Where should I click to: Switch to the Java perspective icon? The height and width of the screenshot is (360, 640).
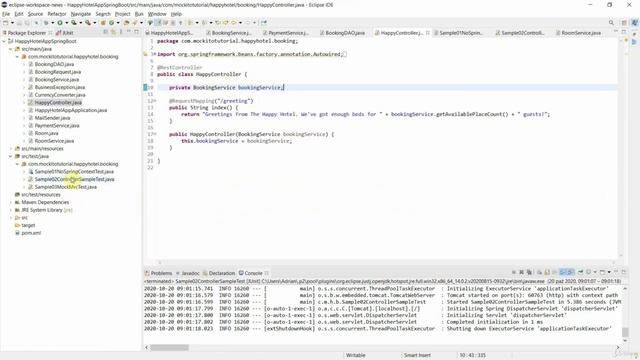634,23
